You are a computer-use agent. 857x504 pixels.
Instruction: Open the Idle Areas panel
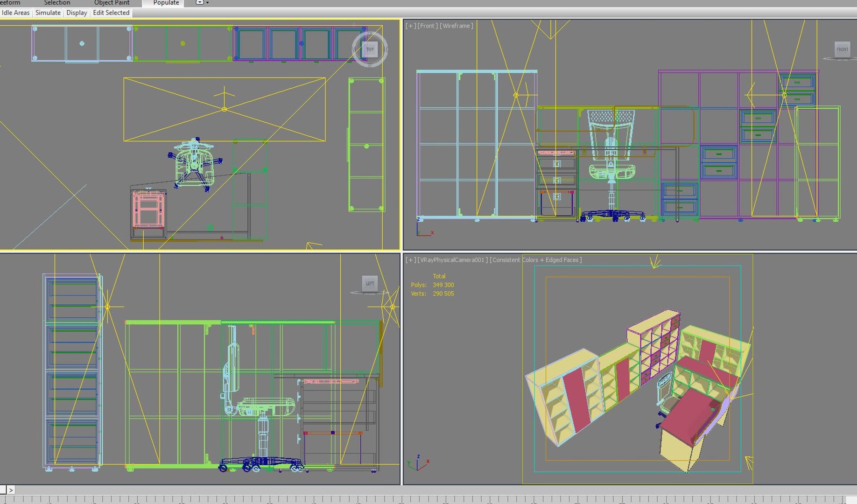coord(15,13)
